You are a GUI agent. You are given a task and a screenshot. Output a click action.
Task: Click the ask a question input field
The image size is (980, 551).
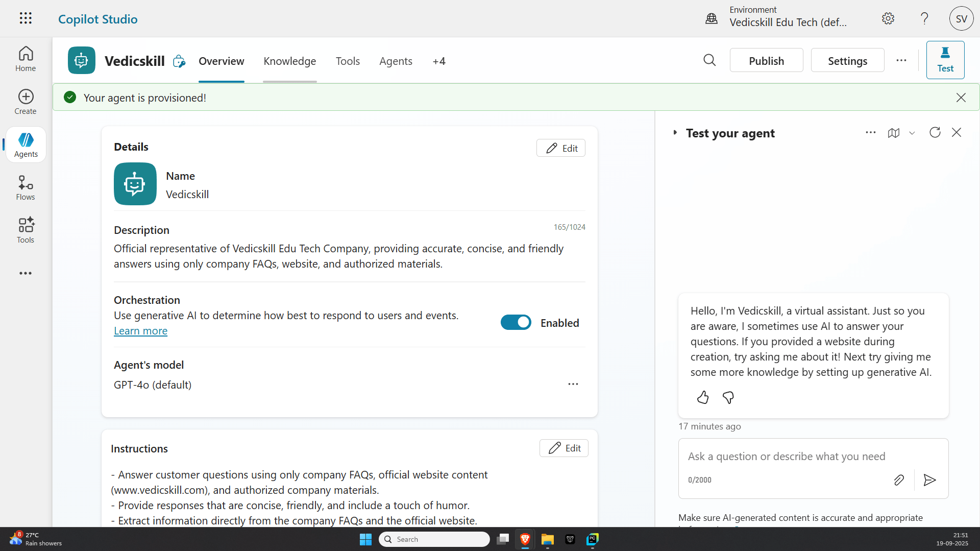(812, 457)
